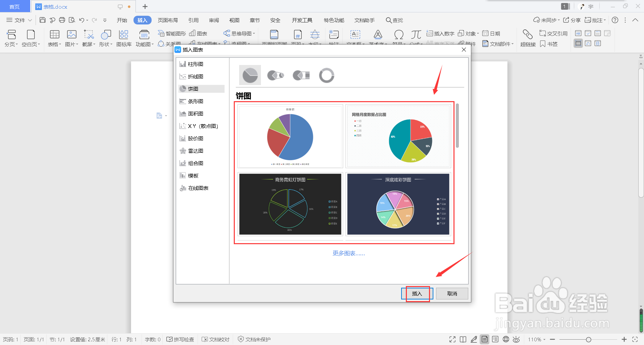Click the undo icon

[x=82, y=20]
